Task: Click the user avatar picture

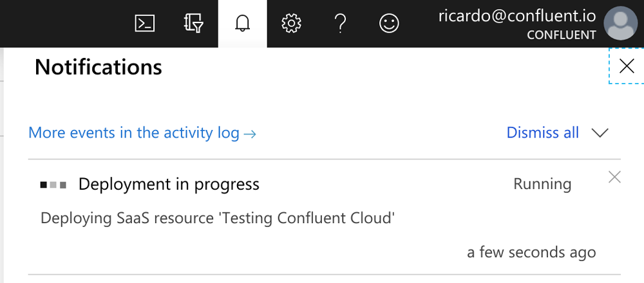Action: 620,23
